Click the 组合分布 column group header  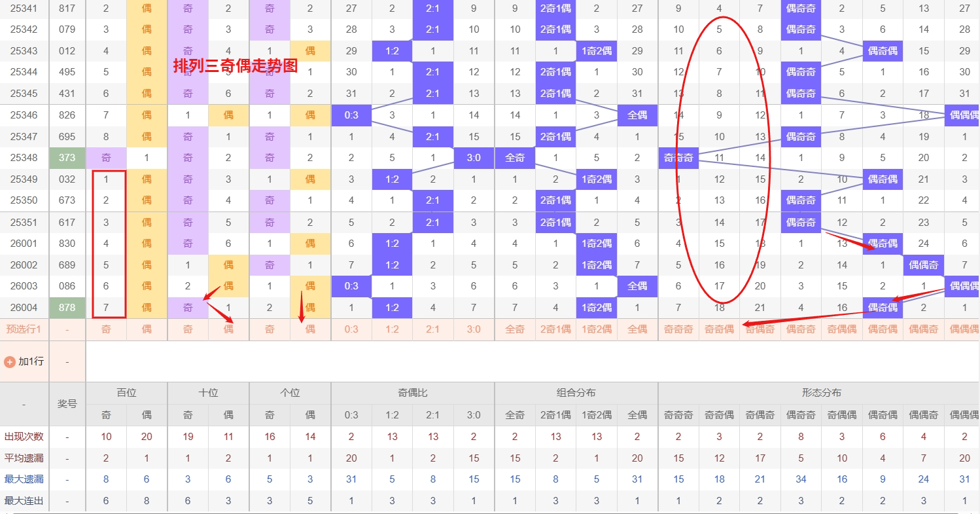[x=576, y=393]
